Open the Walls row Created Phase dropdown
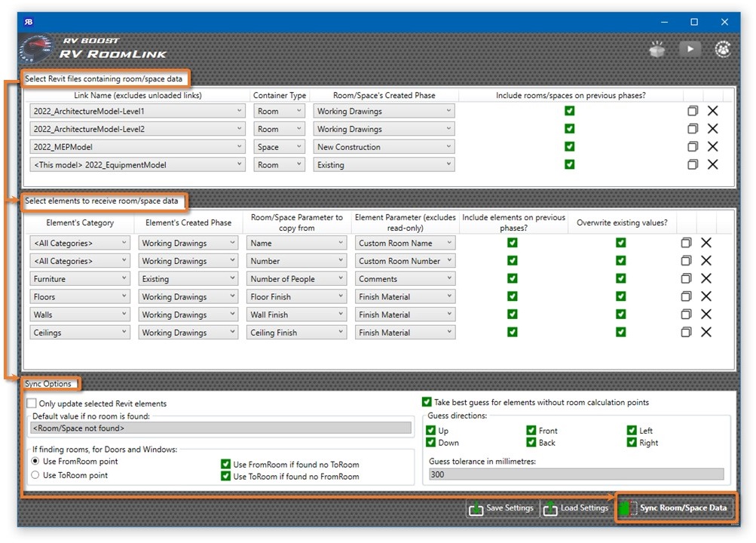Viewport: 756px width, 543px height. pos(188,314)
